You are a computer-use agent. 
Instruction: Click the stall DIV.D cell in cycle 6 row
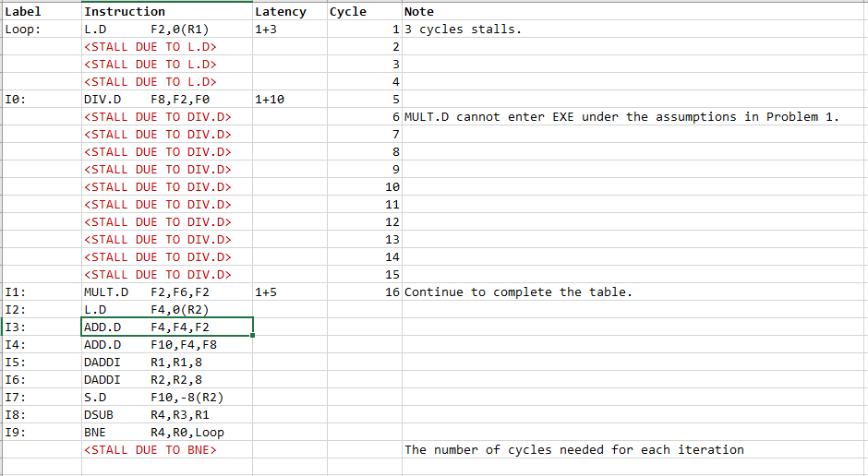pyautogui.click(x=167, y=117)
